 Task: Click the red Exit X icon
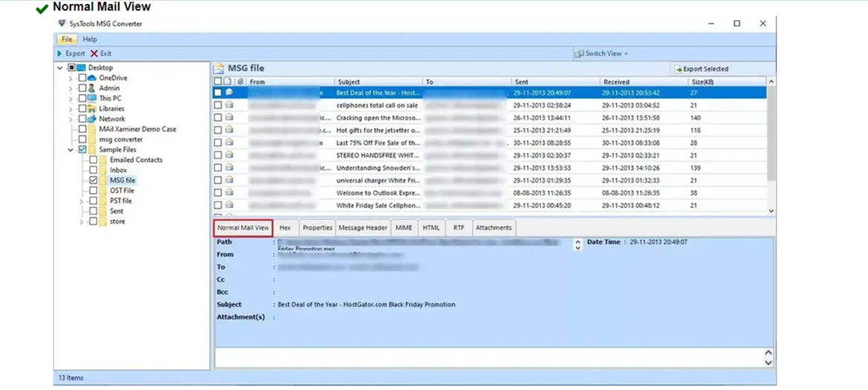pyautogui.click(x=94, y=54)
